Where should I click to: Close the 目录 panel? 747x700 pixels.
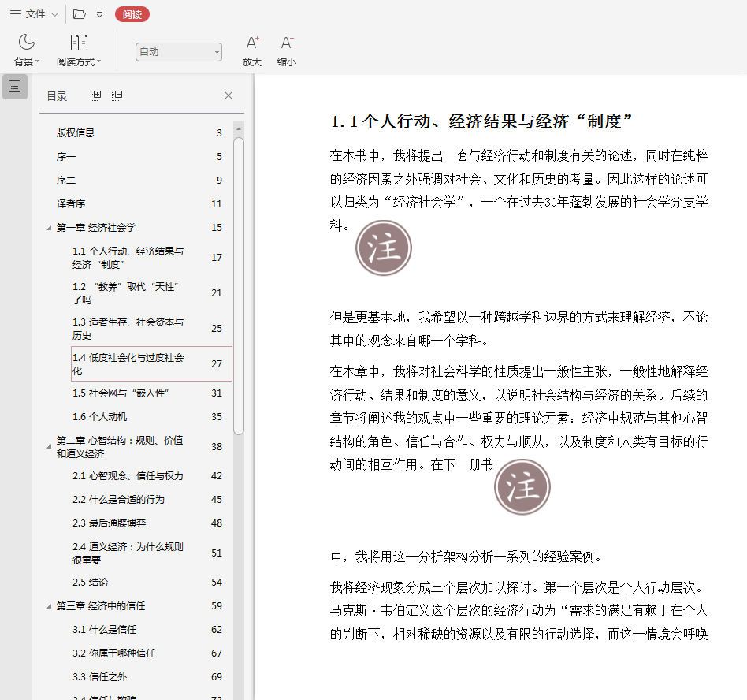coord(229,95)
